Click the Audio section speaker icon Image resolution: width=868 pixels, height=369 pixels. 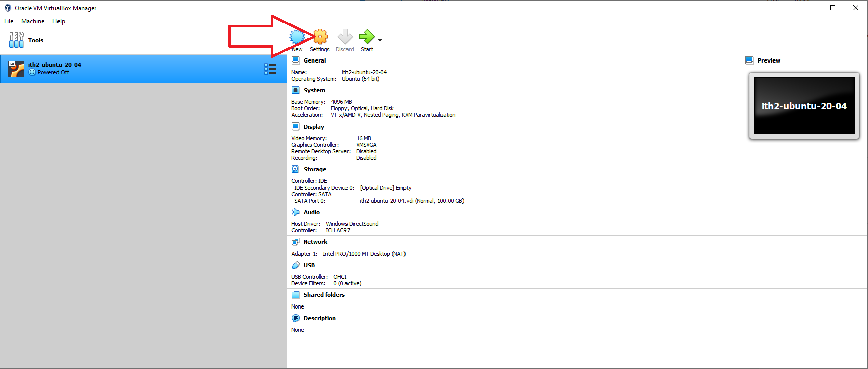[296, 212]
